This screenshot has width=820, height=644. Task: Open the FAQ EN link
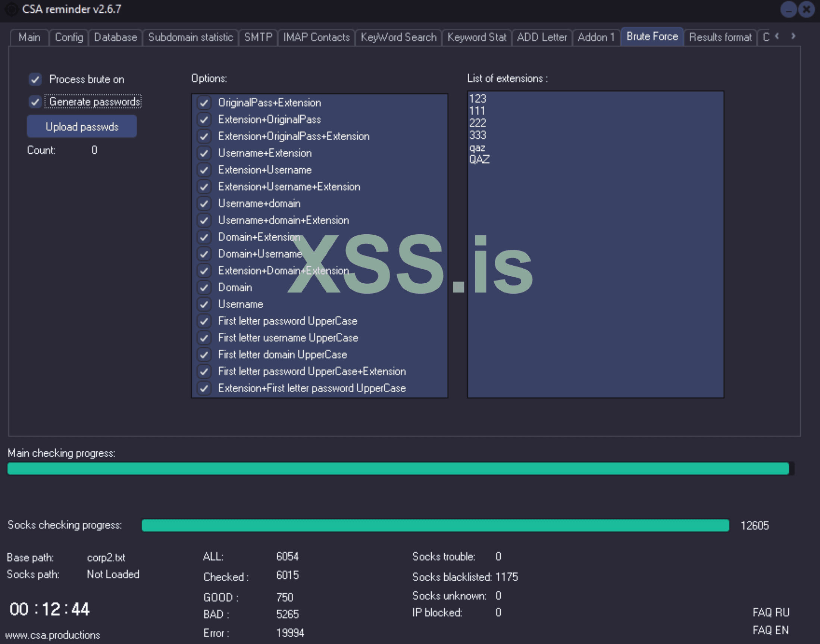coord(770,630)
